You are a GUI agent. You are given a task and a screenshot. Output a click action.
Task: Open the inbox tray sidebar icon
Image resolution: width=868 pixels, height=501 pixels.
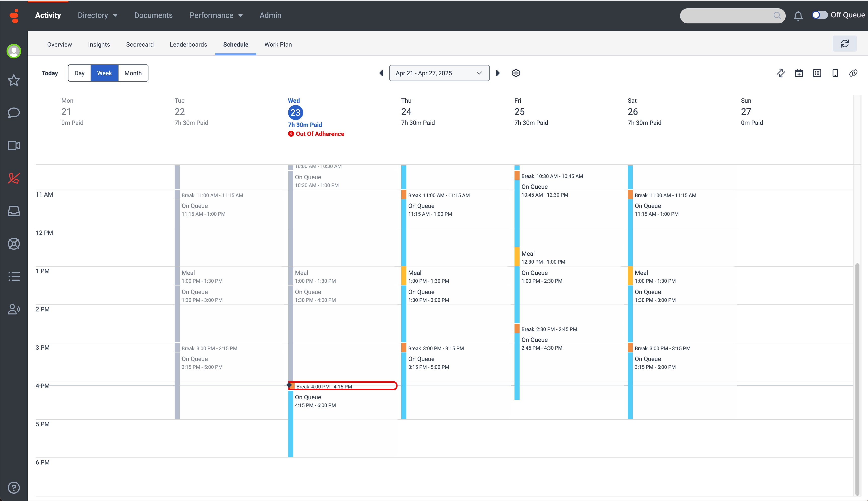click(14, 211)
